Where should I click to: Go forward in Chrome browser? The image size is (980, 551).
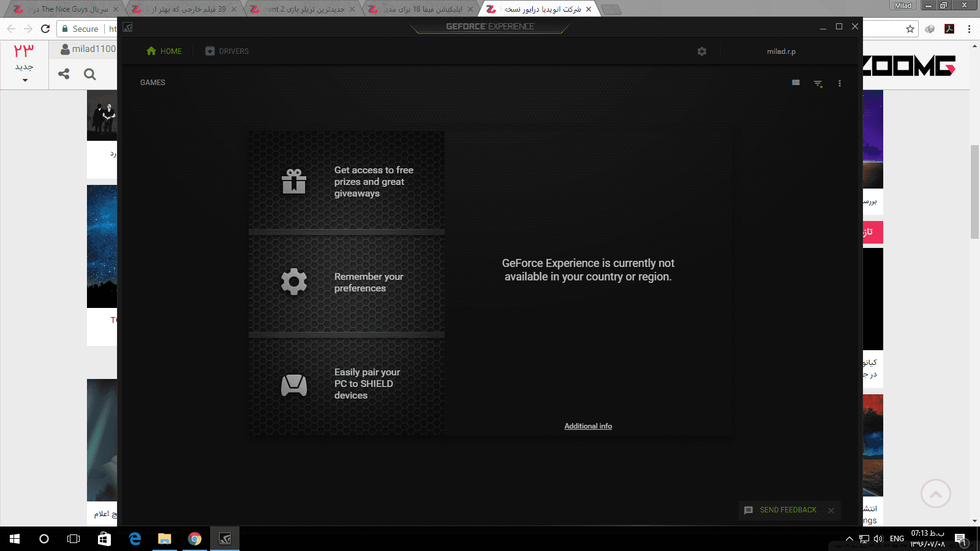(x=28, y=29)
